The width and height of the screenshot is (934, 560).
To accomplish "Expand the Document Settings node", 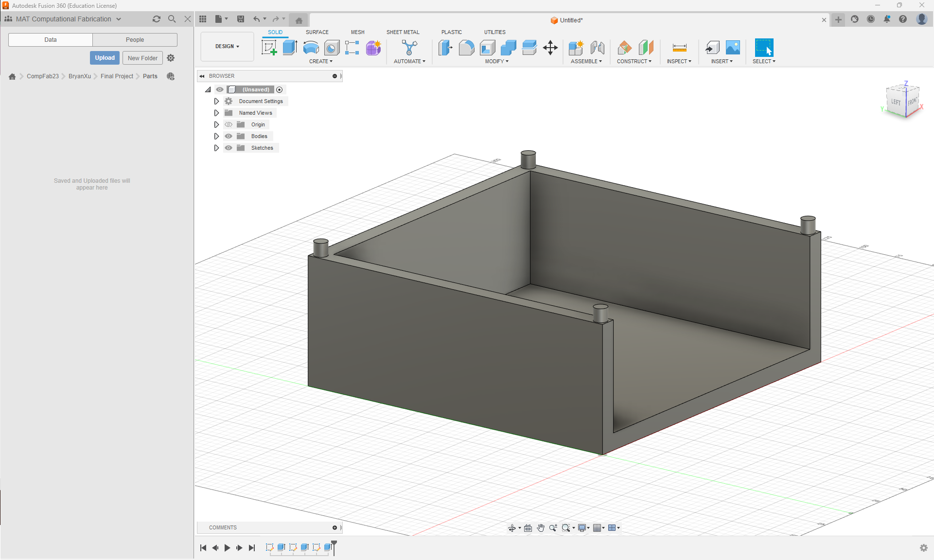I will point(216,101).
